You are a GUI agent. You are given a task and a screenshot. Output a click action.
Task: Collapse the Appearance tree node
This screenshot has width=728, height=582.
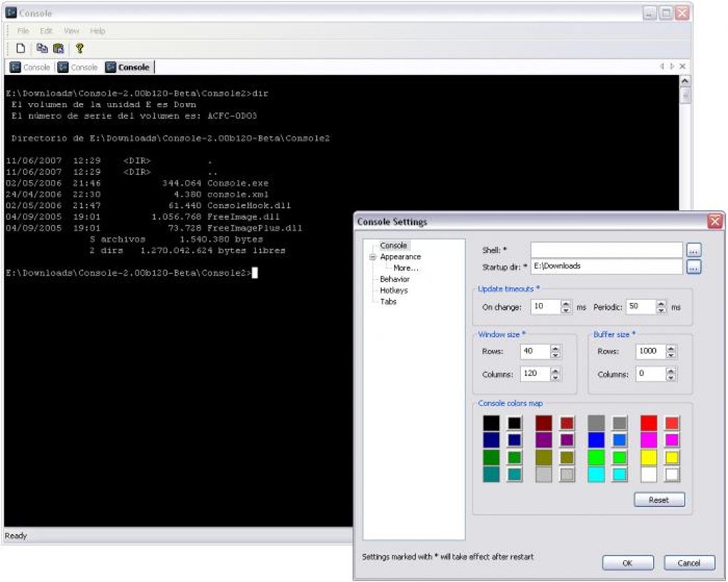click(373, 257)
